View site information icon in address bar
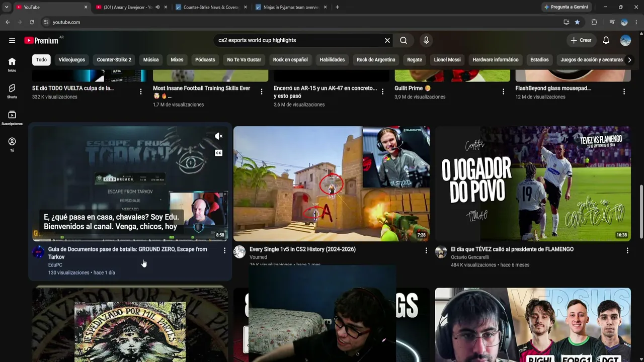644x362 pixels. tap(46, 22)
